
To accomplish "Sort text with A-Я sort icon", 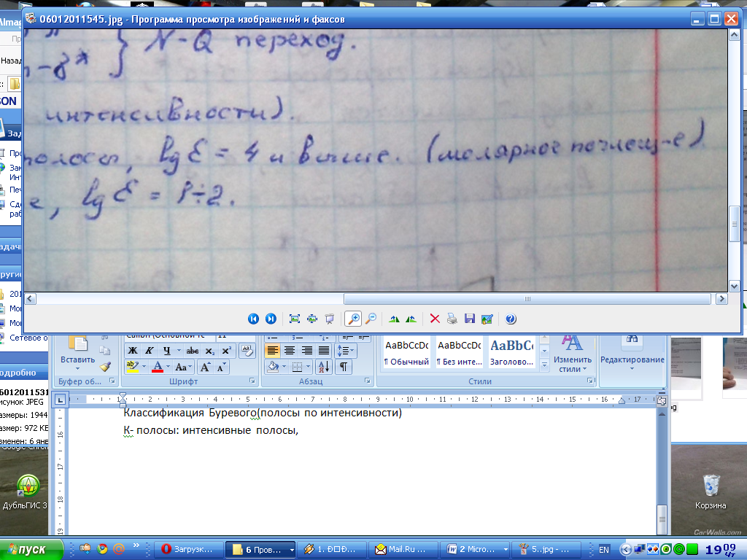I will [x=323, y=367].
